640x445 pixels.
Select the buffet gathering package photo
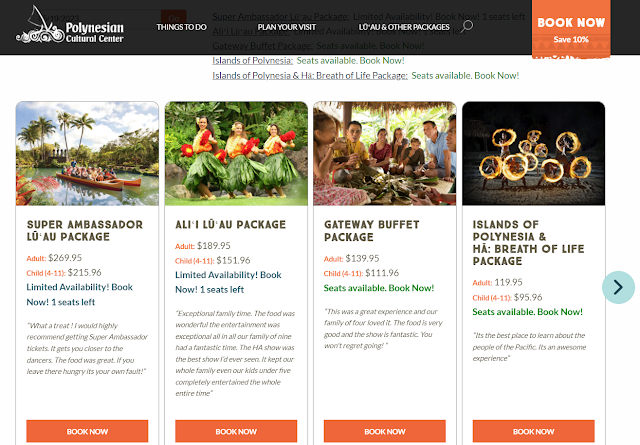coord(384,154)
